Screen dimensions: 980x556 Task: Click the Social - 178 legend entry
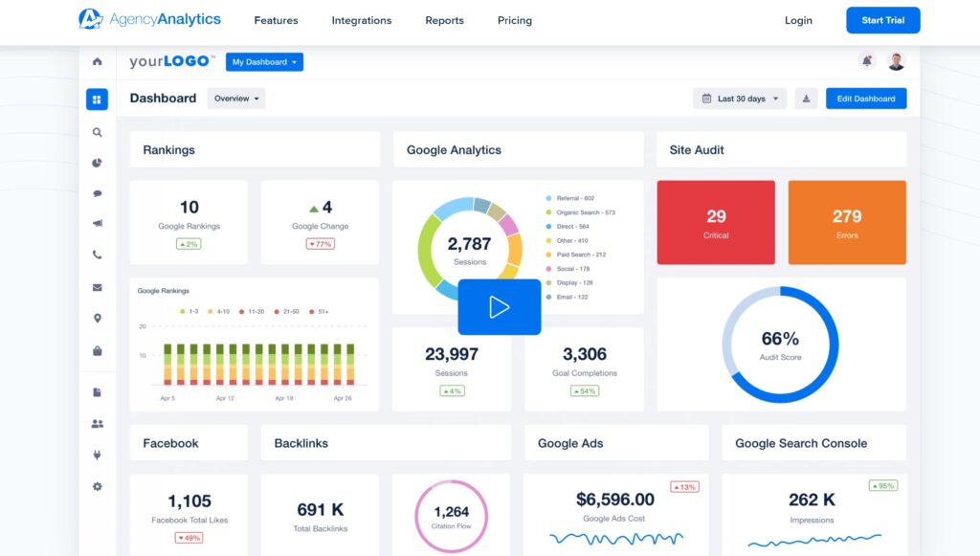coord(568,269)
